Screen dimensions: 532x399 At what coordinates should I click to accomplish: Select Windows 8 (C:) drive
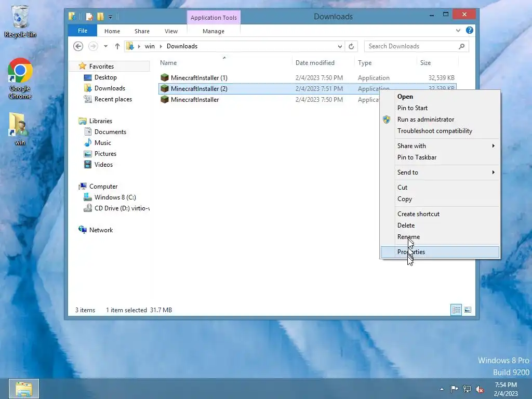[115, 197]
